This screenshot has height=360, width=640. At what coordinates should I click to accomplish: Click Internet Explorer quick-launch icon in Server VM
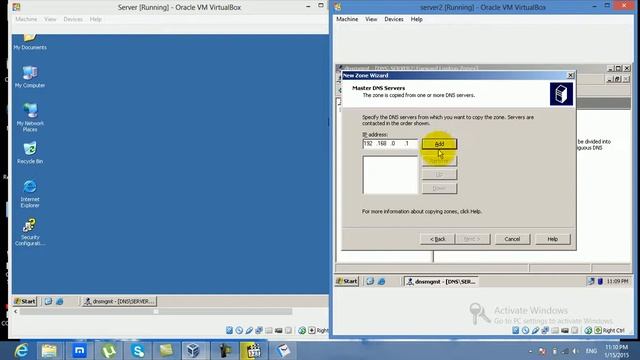pyautogui.click(x=60, y=301)
